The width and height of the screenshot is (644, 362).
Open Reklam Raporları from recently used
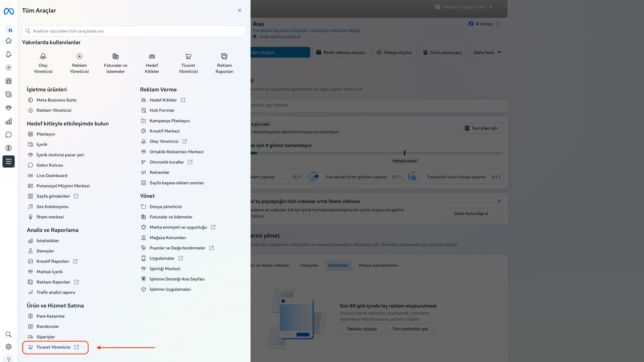click(224, 63)
